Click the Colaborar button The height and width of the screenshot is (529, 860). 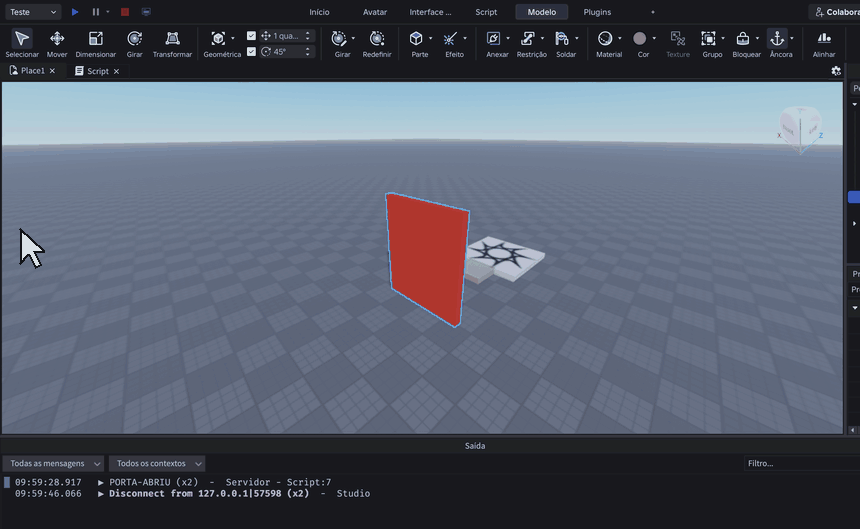click(x=835, y=12)
